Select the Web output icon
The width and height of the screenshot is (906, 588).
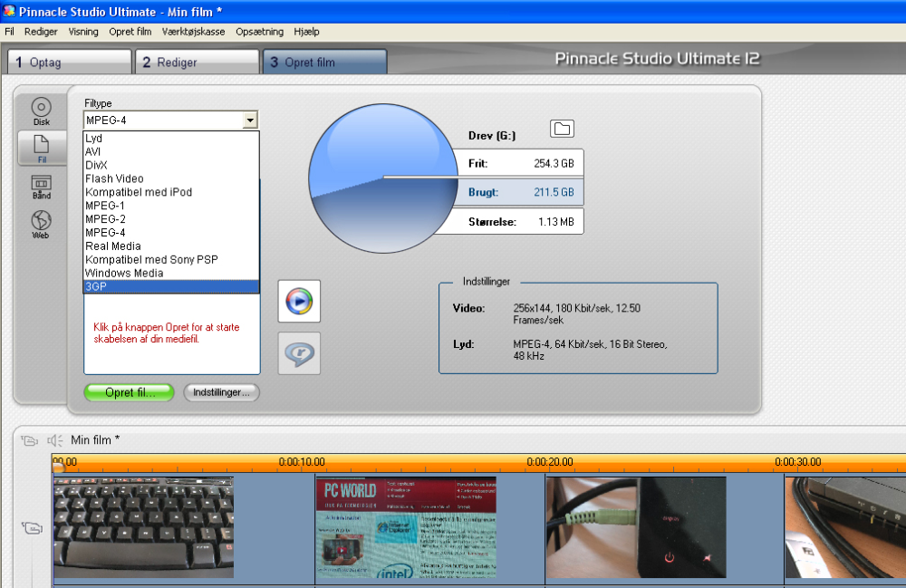tap(42, 224)
